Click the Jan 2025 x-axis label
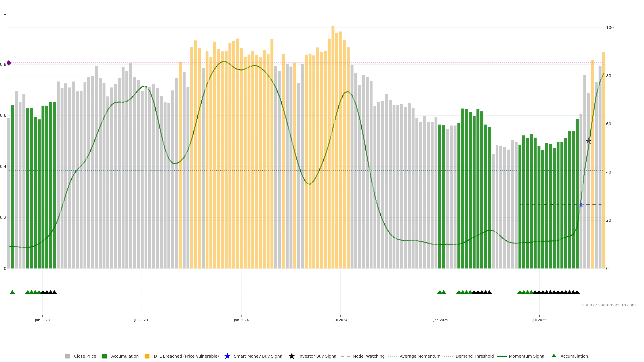644x362 pixels. (441, 320)
